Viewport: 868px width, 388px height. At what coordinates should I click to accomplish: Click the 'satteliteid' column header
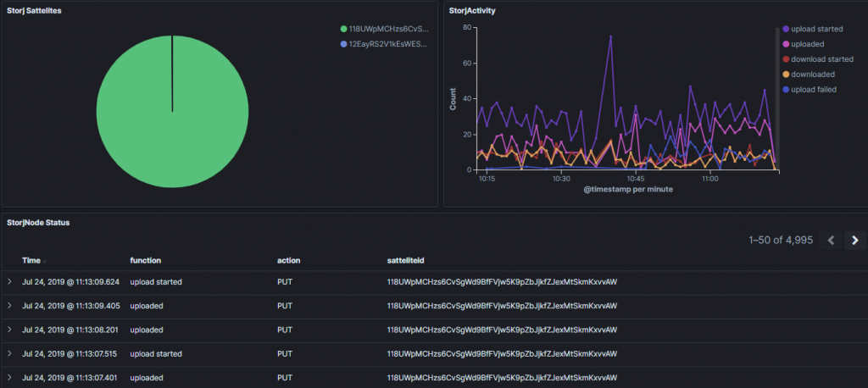click(x=409, y=260)
